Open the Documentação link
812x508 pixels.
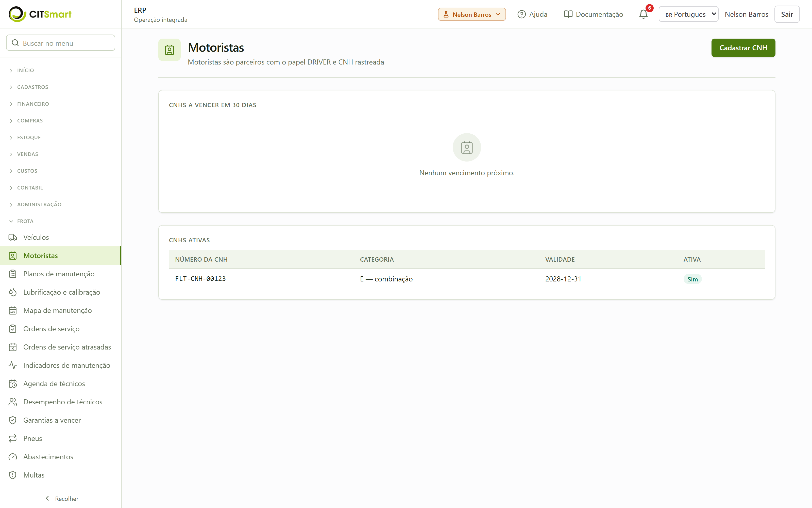593,14
